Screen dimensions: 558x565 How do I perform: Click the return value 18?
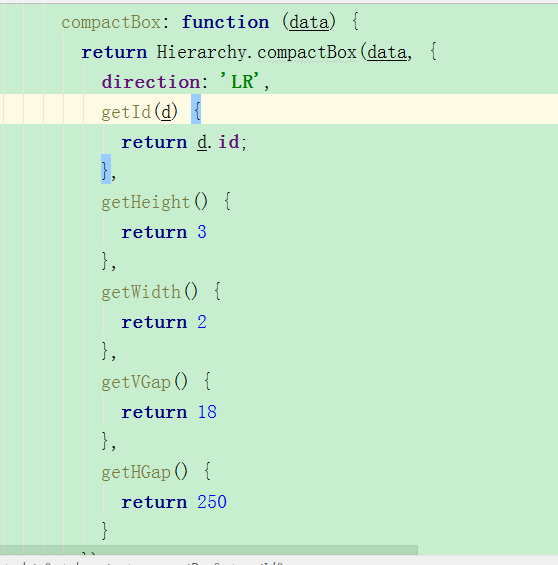(x=207, y=412)
